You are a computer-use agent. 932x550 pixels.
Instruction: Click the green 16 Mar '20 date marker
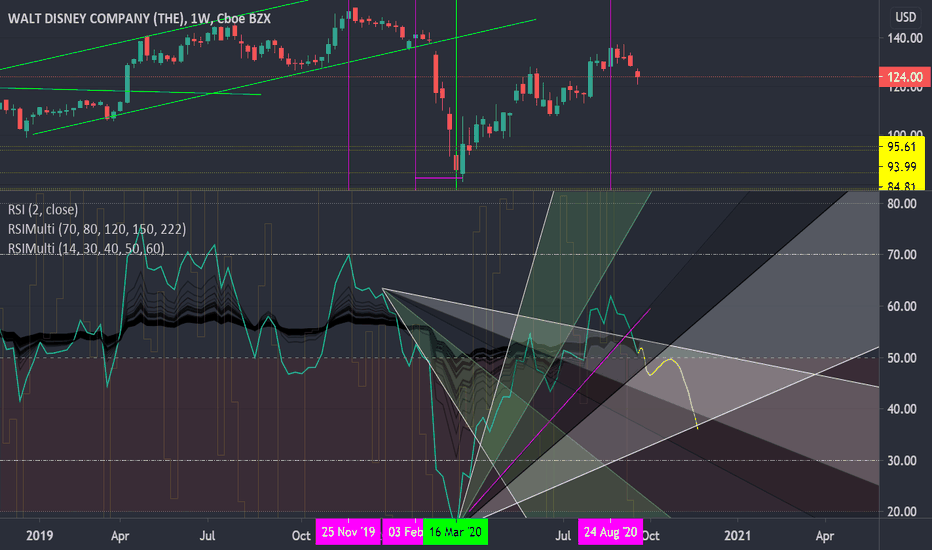coord(455,532)
